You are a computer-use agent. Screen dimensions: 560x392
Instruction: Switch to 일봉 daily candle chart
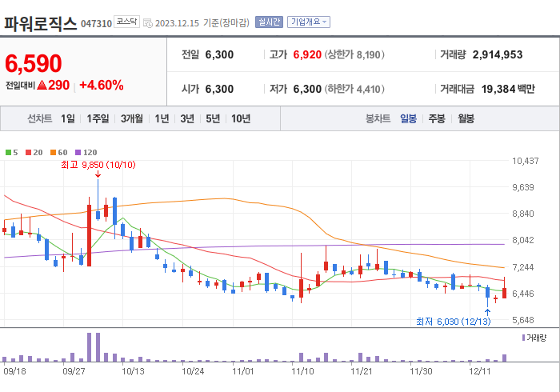pos(408,118)
